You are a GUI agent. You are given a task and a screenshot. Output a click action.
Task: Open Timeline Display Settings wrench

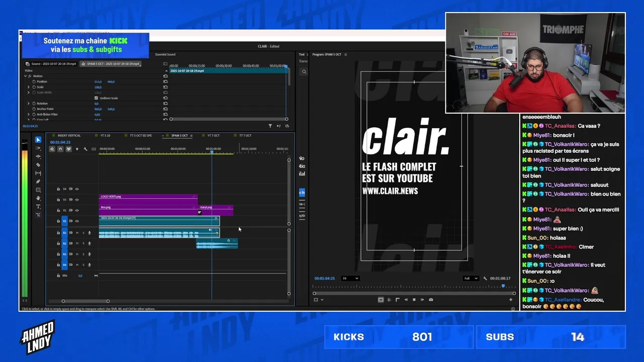click(85, 149)
